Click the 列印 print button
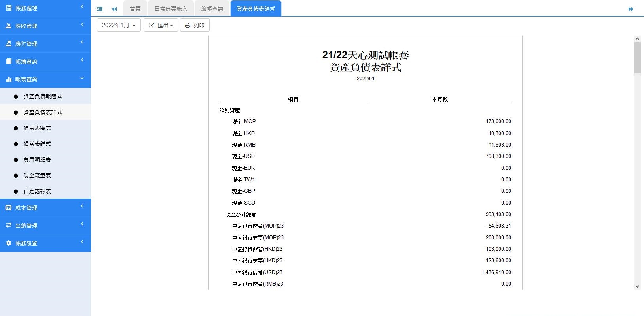Screen dimensions: 644x316 (x=195, y=25)
